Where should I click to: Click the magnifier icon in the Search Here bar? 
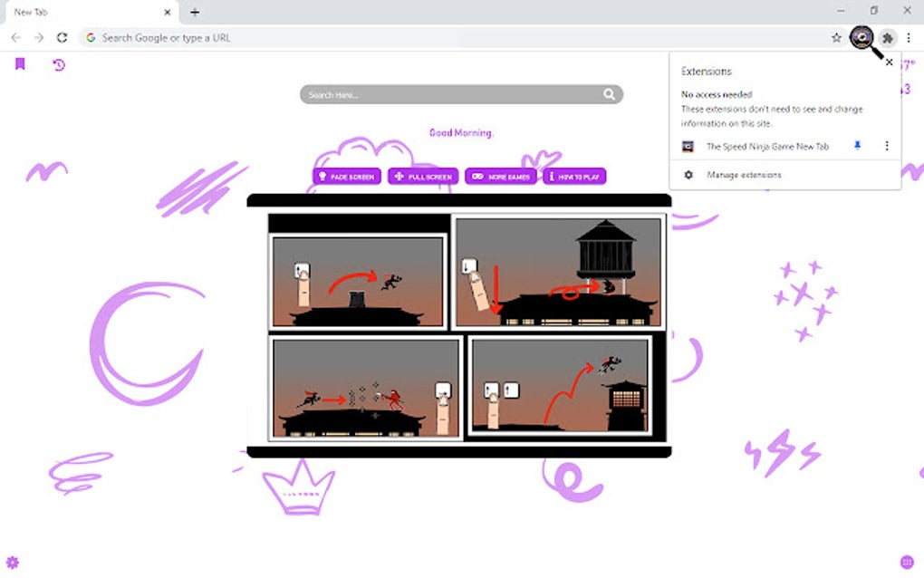609,93
